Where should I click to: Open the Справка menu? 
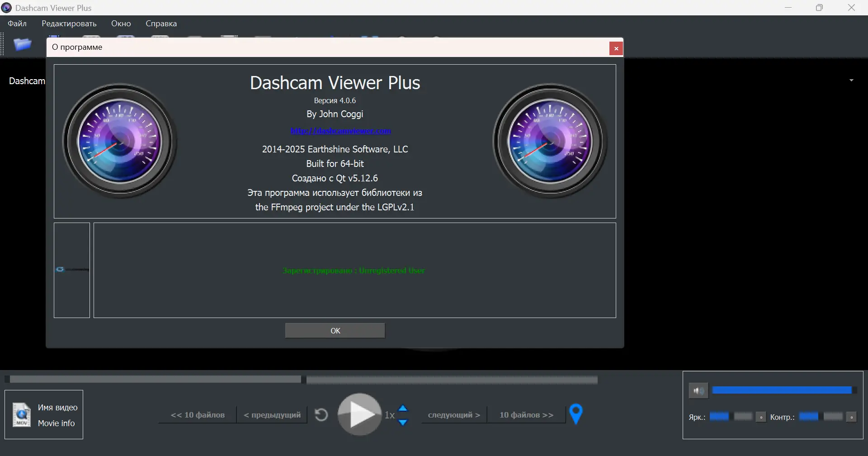[160, 23]
